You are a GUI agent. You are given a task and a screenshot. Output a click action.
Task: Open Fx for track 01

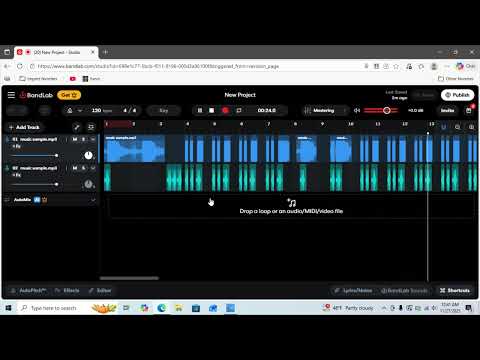coord(17,146)
